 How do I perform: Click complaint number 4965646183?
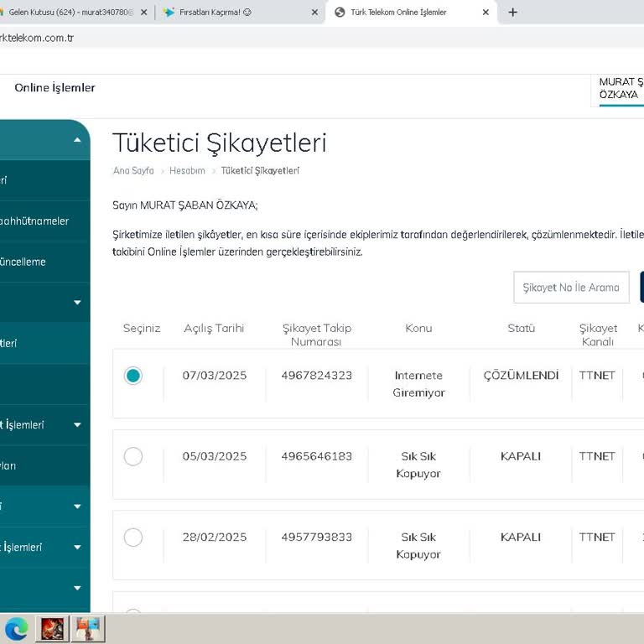[x=317, y=456]
